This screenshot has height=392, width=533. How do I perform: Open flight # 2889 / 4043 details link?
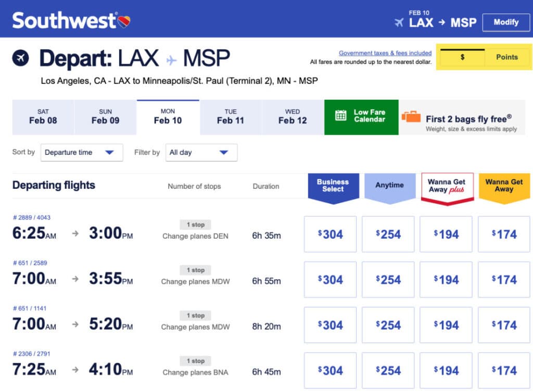point(32,217)
